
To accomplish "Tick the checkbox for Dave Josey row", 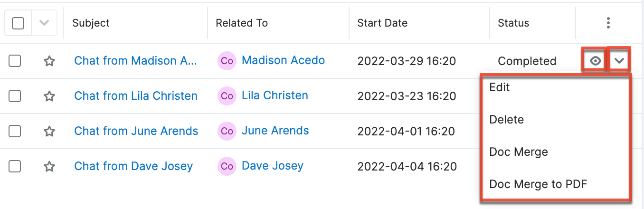I will point(15,166).
